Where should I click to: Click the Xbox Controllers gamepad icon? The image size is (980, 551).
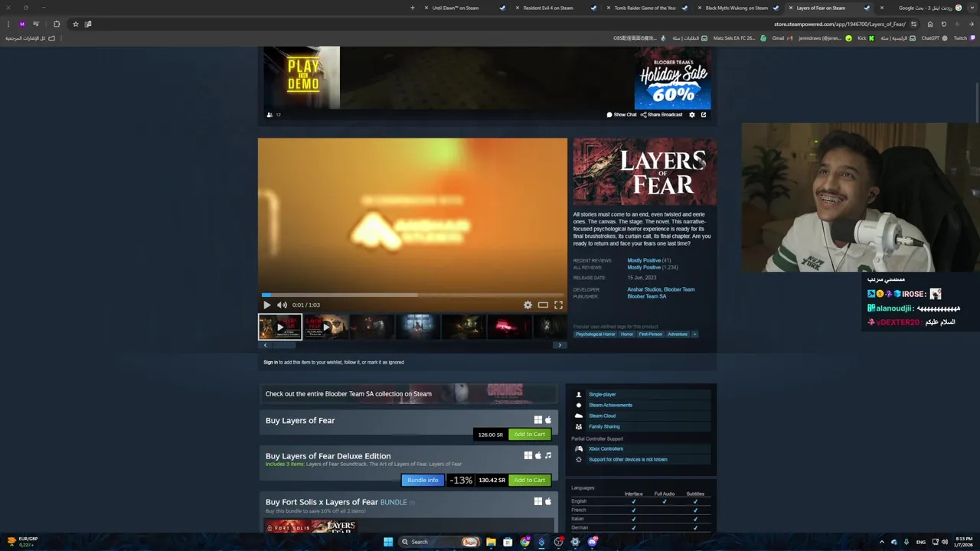579,448
